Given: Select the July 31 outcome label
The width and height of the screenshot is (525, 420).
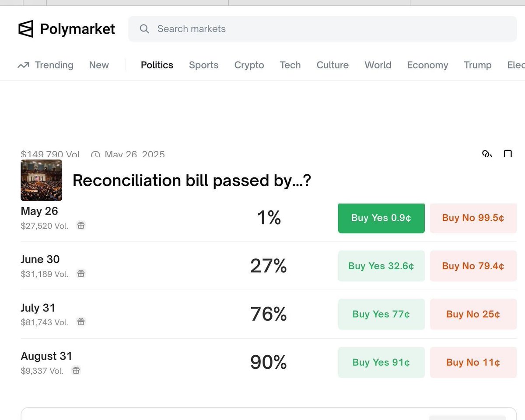Looking at the screenshot, I should pyautogui.click(x=38, y=308).
